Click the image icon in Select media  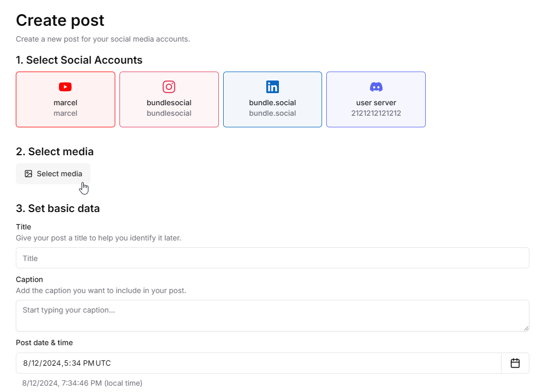28,174
